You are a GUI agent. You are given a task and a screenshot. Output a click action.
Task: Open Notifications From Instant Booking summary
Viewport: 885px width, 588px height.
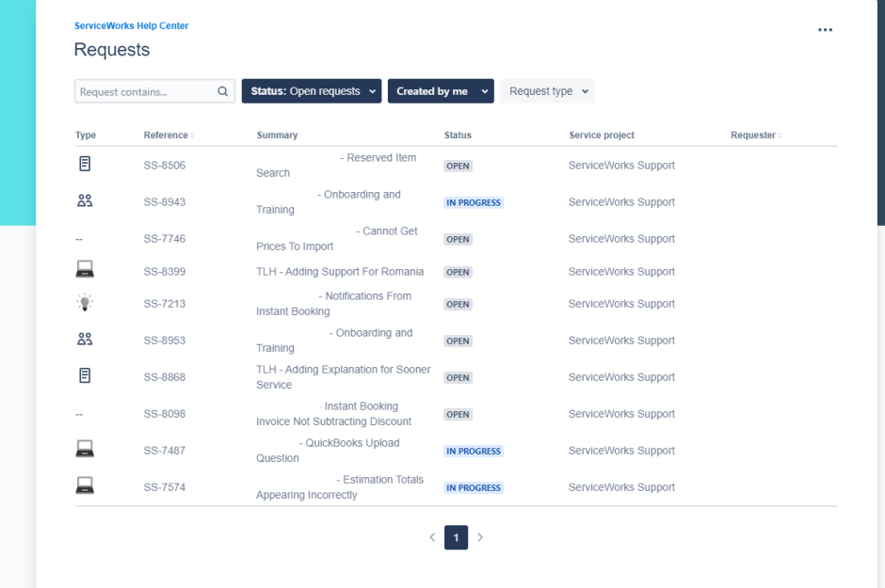tap(334, 303)
